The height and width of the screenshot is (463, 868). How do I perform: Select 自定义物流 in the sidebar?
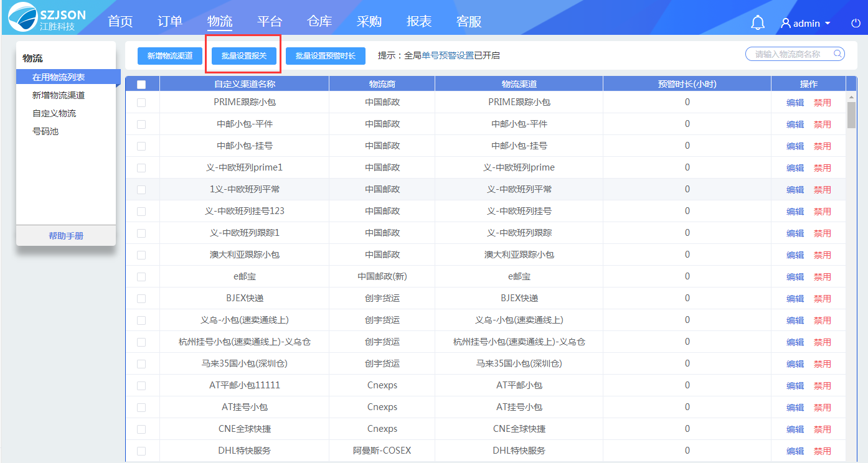click(54, 113)
